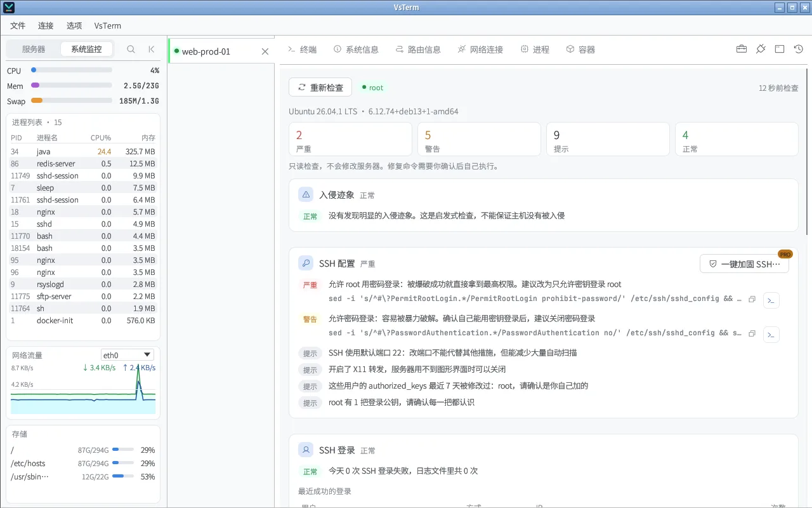This screenshot has height=508, width=812.
Task: Open the 网络连接 tab
Action: (480, 49)
